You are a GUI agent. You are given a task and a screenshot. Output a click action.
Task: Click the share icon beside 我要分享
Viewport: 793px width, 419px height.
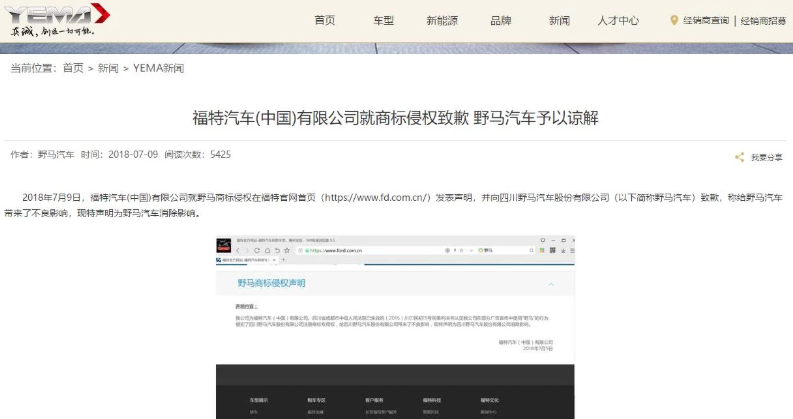[x=739, y=157]
